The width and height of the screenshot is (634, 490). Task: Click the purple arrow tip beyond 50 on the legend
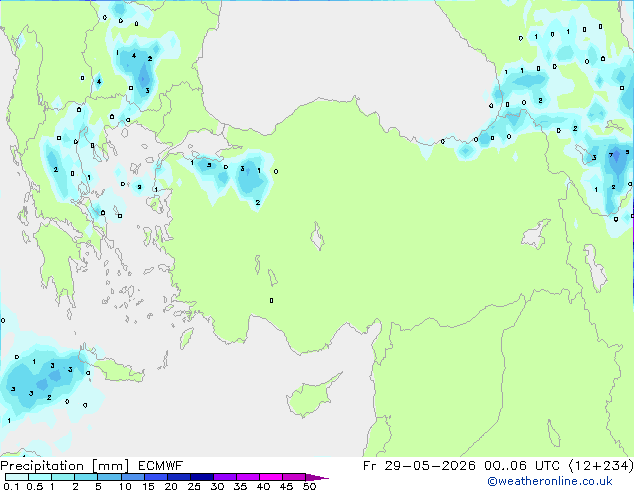[x=317, y=477]
